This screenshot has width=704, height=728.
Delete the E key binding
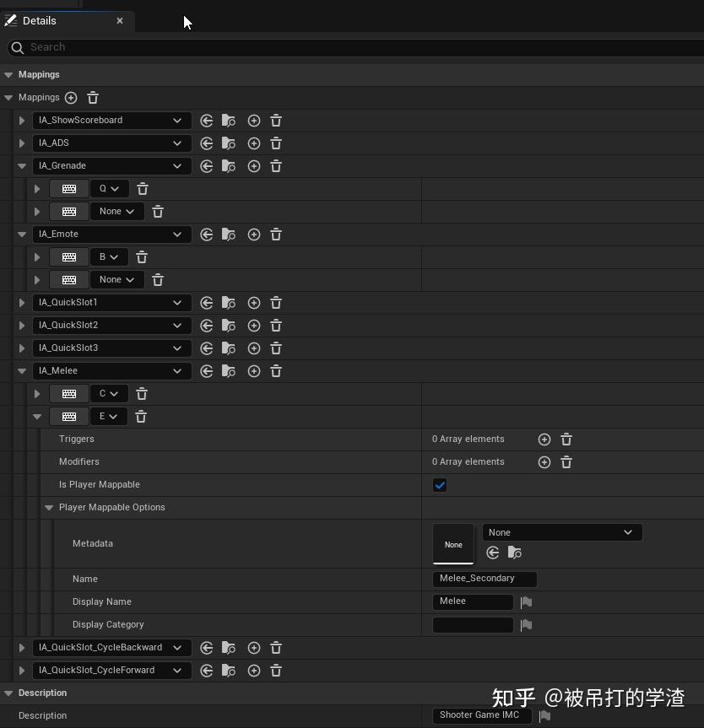click(142, 416)
